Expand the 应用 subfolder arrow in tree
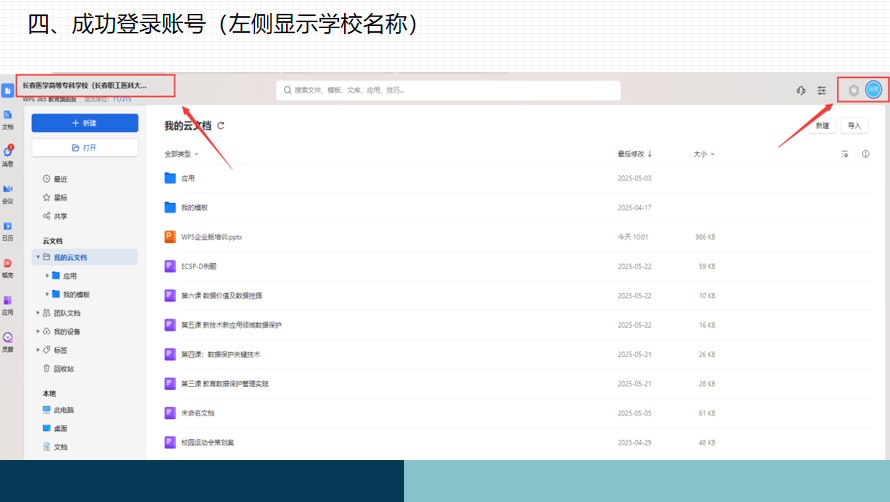The image size is (890, 502). point(47,275)
